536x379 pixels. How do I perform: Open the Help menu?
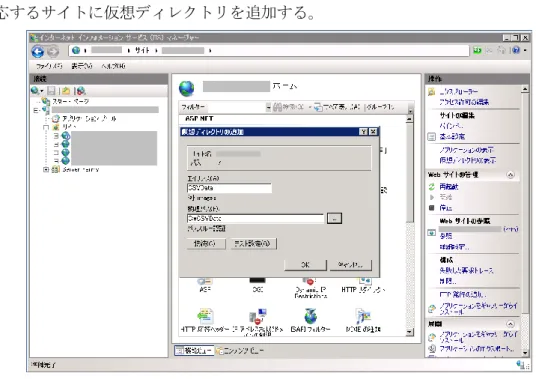(x=113, y=66)
